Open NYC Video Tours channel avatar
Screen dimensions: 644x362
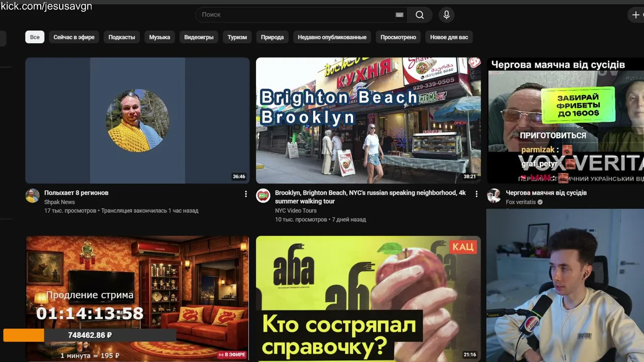tap(263, 196)
